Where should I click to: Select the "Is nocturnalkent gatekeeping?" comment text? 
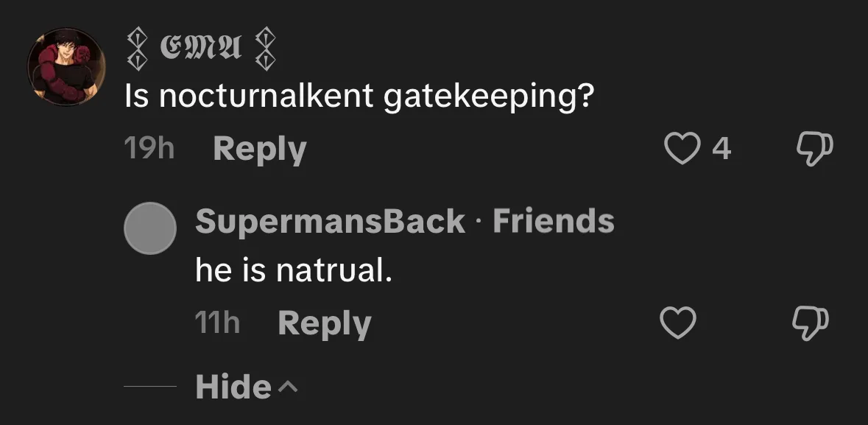point(359,96)
